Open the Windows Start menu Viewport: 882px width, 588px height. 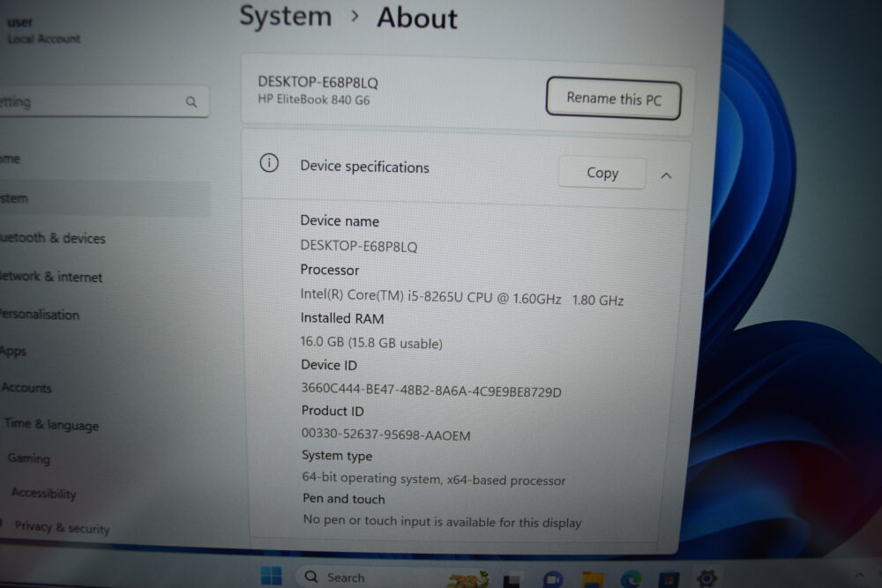pyautogui.click(x=271, y=577)
